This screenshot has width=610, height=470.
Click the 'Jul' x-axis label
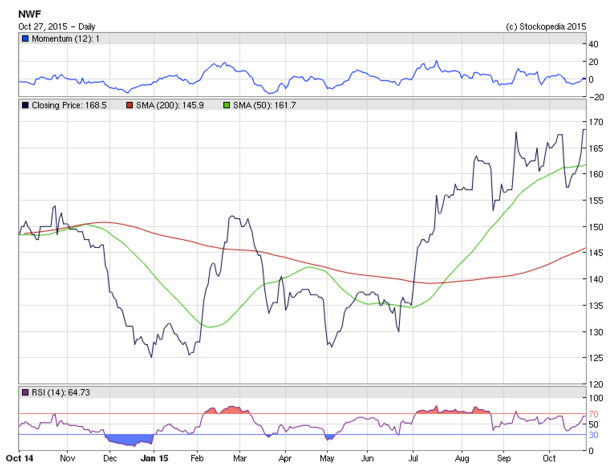[413, 458]
